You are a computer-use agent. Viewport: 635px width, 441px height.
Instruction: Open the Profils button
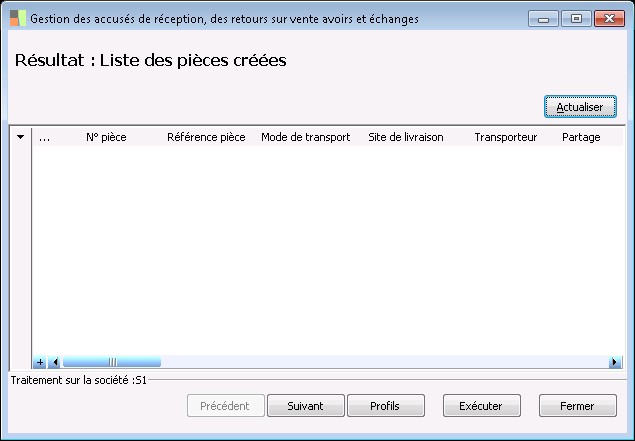point(385,406)
